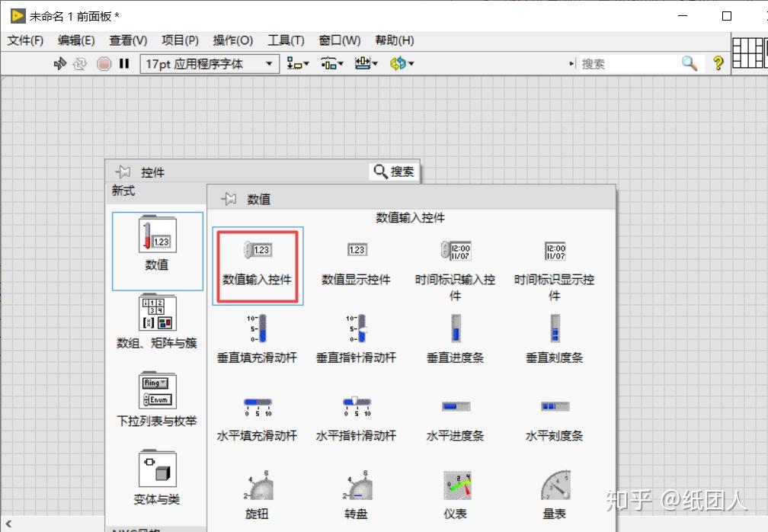
Task: Select the 仪表 meter control
Action: point(456,495)
